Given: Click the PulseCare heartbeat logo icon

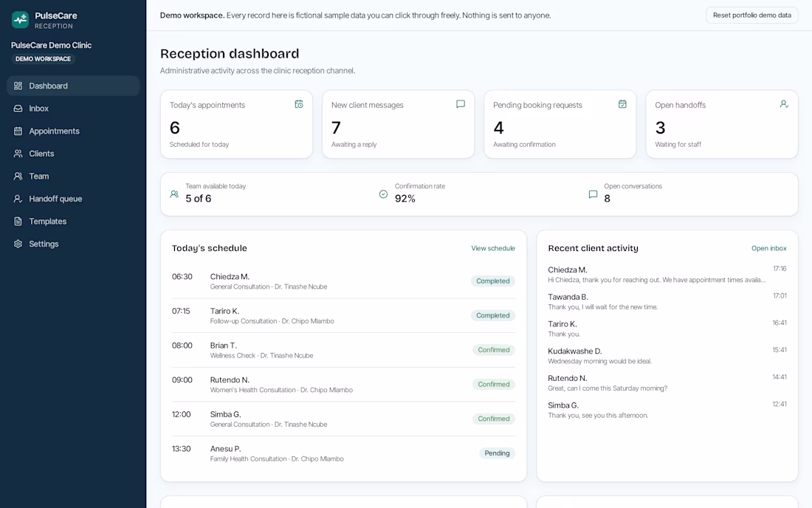Looking at the screenshot, I should tap(20, 20).
